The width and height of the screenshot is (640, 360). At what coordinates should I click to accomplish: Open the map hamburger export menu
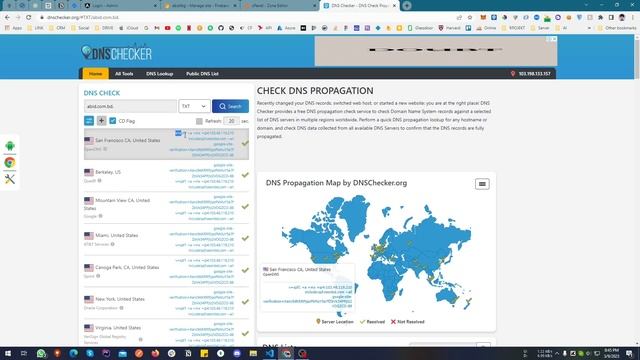[x=482, y=184]
